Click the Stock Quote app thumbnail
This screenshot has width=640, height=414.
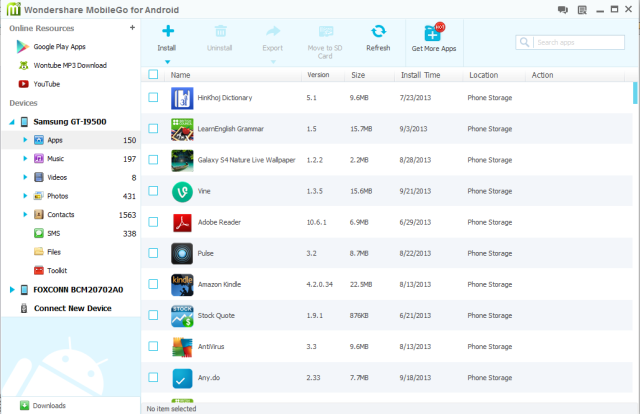click(x=182, y=316)
